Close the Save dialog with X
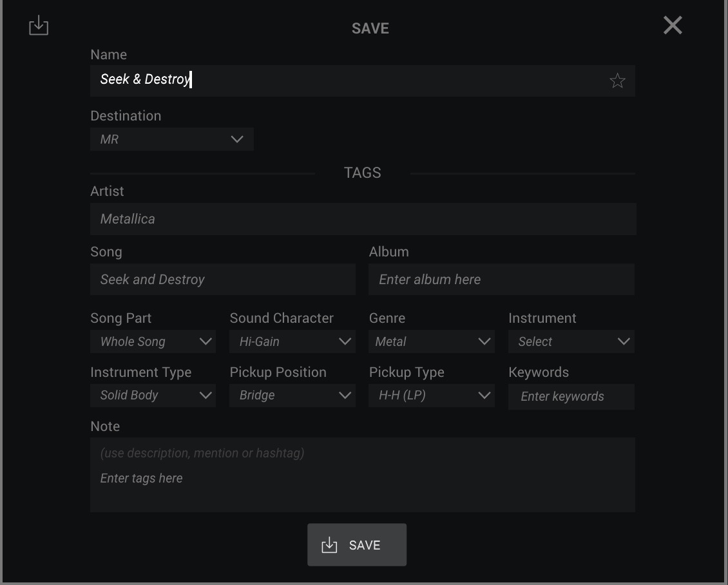This screenshot has height=585, width=728. point(673,25)
